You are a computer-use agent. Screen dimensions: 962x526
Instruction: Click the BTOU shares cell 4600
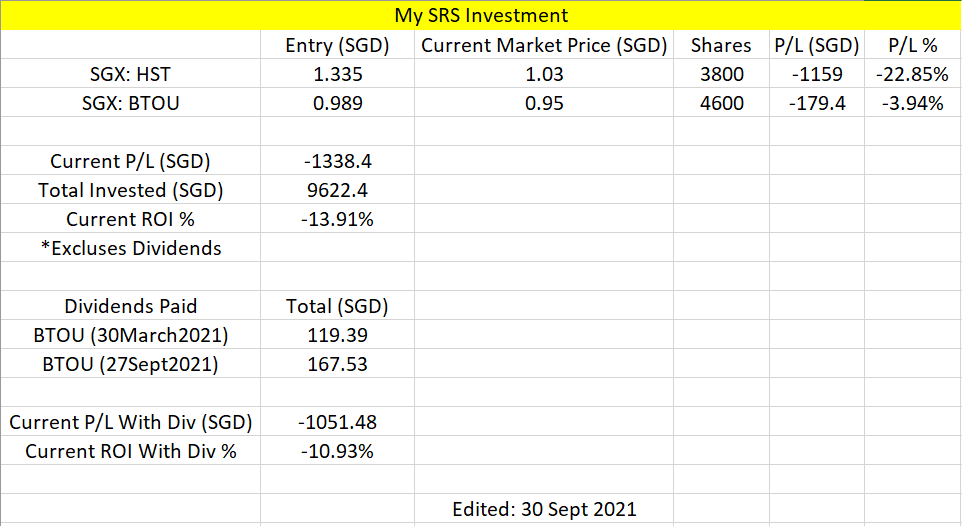tap(721, 102)
